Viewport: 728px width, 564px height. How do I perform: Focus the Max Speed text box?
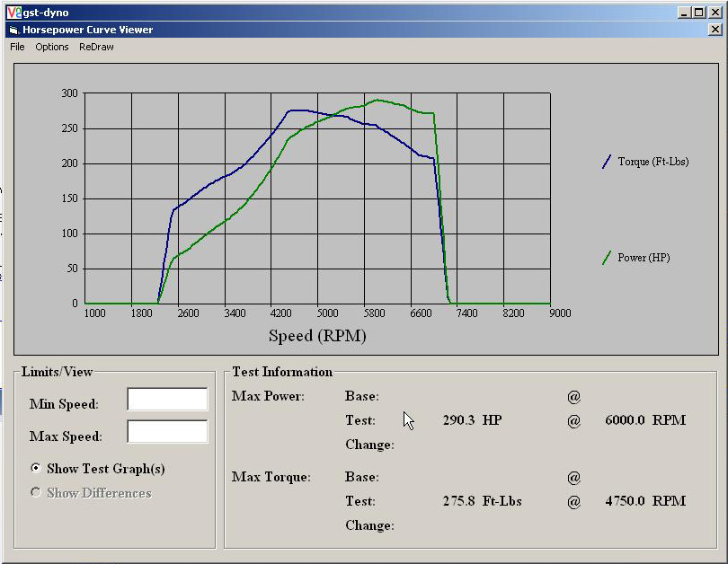pos(167,432)
